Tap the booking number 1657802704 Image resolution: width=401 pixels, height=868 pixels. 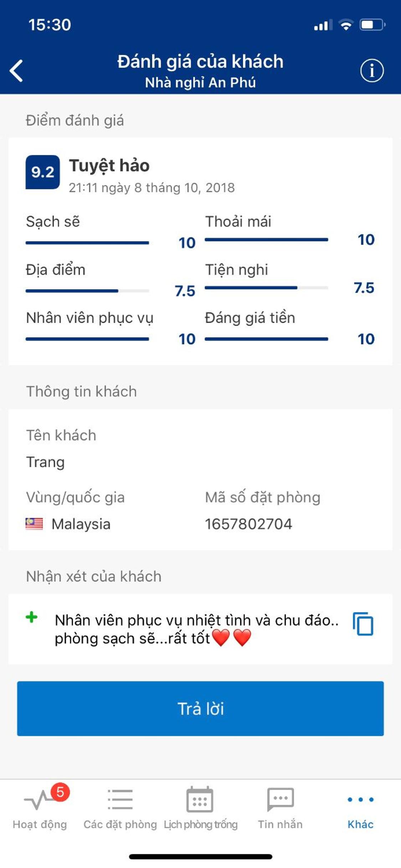(x=248, y=524)
